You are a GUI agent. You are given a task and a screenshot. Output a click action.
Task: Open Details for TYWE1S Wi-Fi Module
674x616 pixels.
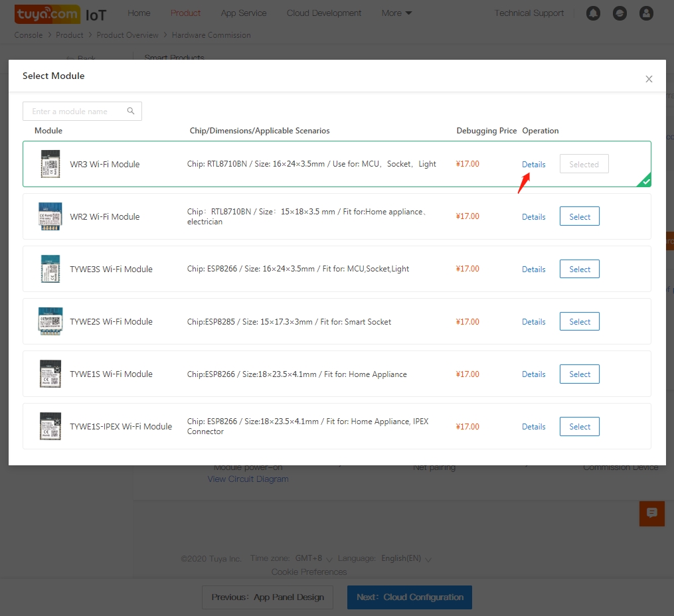(x=533, y=374)
